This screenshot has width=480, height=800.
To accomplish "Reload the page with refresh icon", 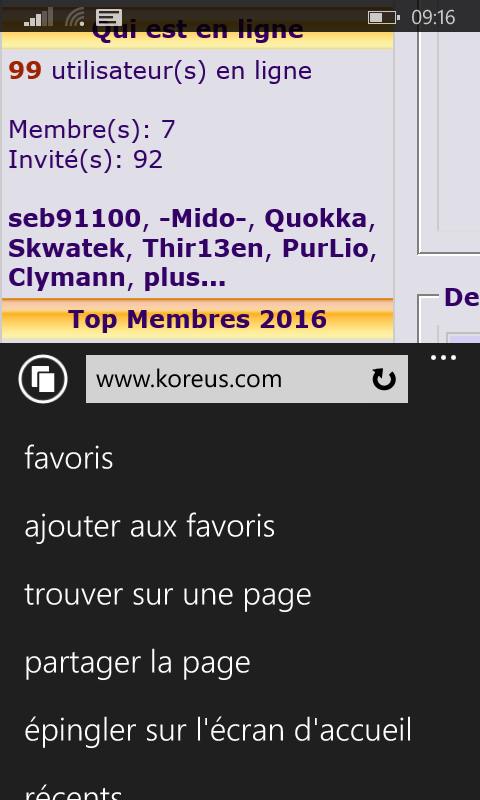I will click(x=384, y=380).
